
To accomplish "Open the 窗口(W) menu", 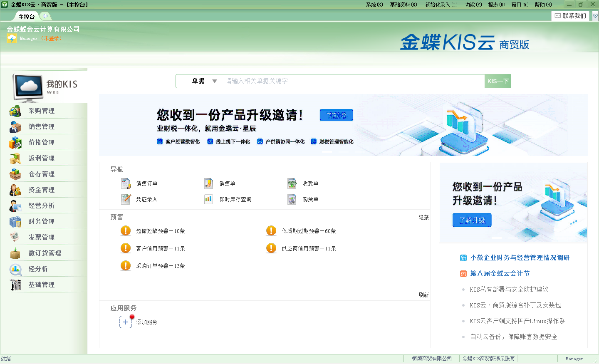I will point(520,5).
